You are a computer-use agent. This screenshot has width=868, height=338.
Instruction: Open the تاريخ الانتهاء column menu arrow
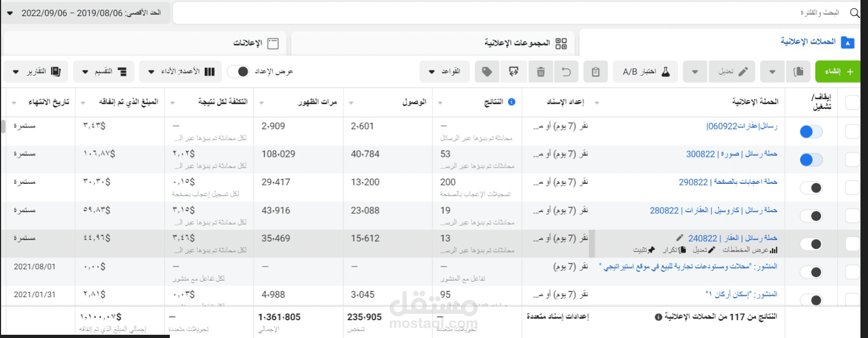[x=14, y=103]
